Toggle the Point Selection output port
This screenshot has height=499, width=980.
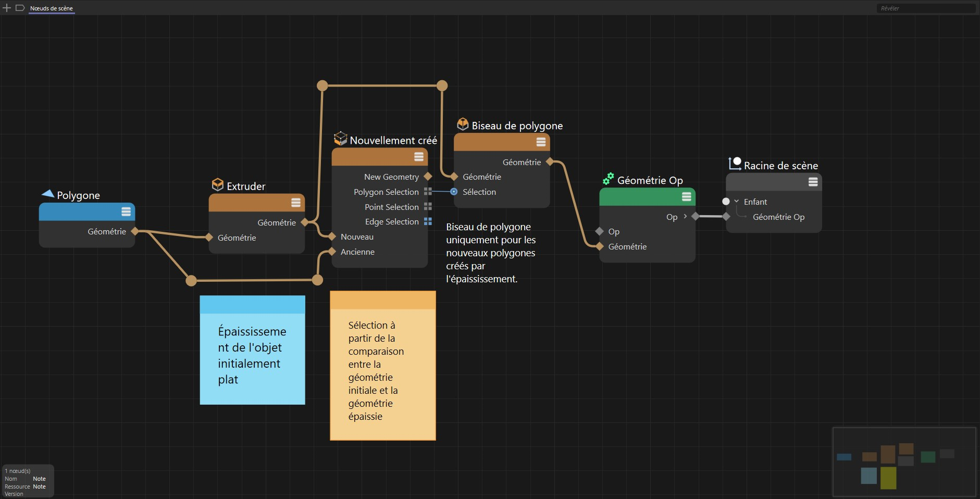pos(428,207)
